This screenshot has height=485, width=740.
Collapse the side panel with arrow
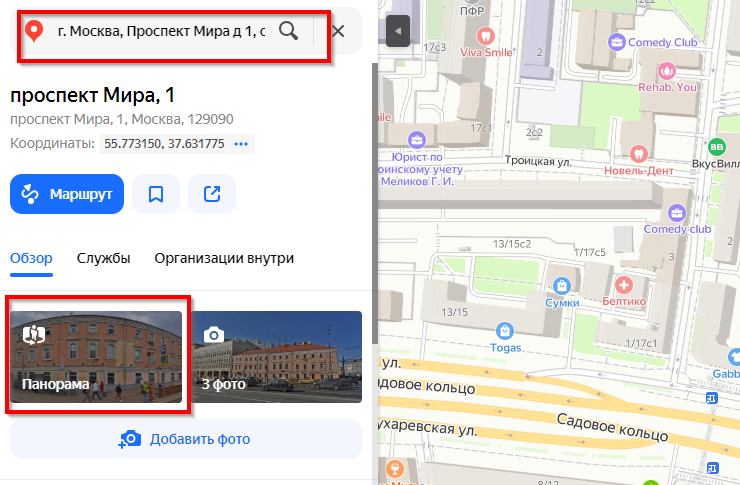click(x=397, y=31)
